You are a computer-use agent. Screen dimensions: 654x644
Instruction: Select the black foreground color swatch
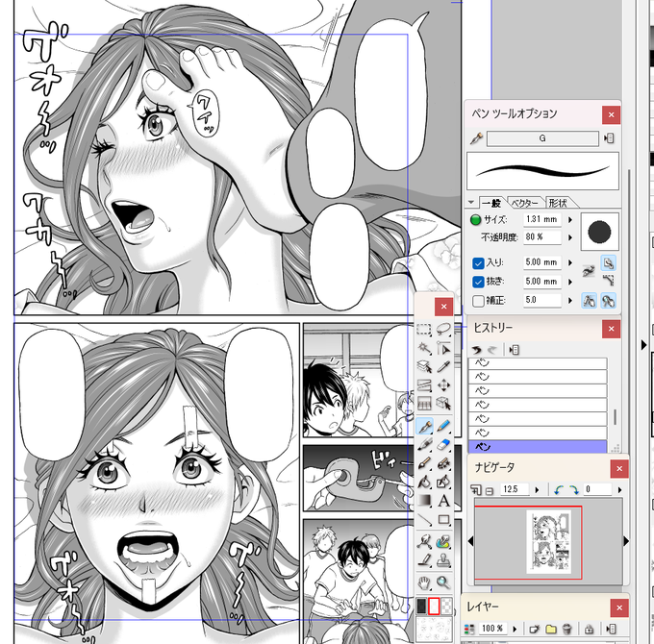[x=421, y=606]
